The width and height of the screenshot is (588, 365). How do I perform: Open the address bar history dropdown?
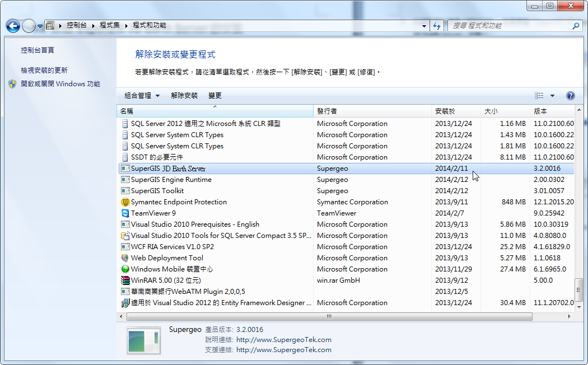tap(424, 26)
